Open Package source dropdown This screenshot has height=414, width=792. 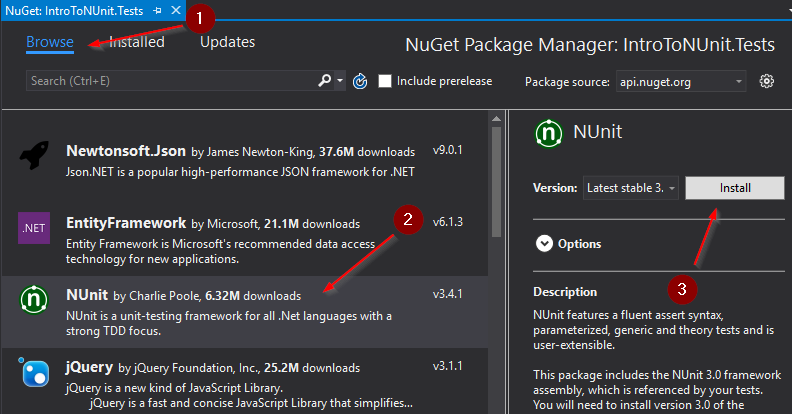click(x=681, y=81)
